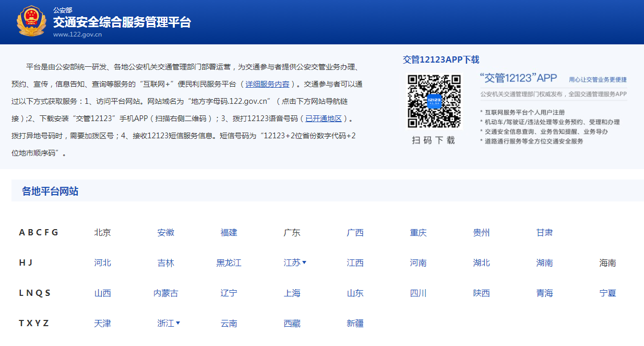Open the 详细服务内容 link
This screenshot has height=346, width=644.
267,84
